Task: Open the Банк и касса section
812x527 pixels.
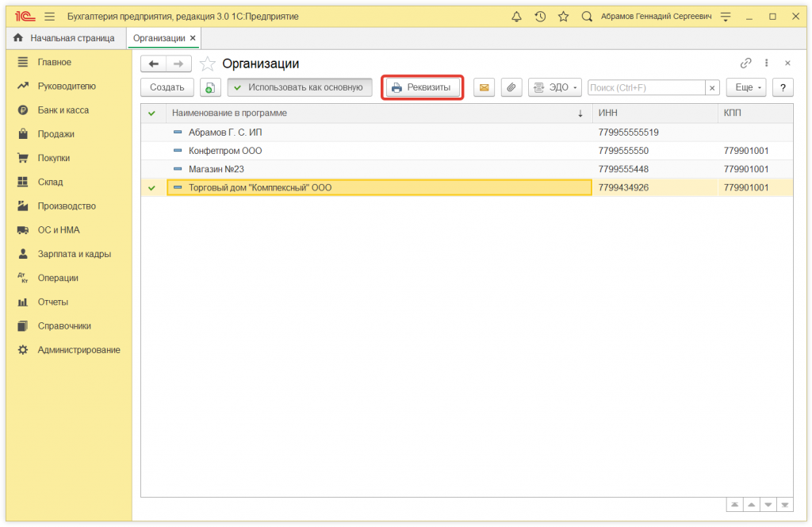Action: (63, 110)
